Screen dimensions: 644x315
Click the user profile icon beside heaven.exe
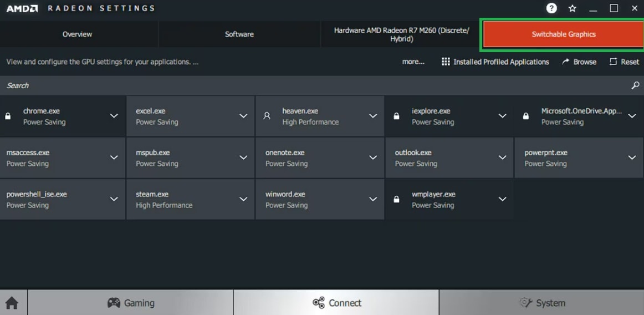pos(267,116)
